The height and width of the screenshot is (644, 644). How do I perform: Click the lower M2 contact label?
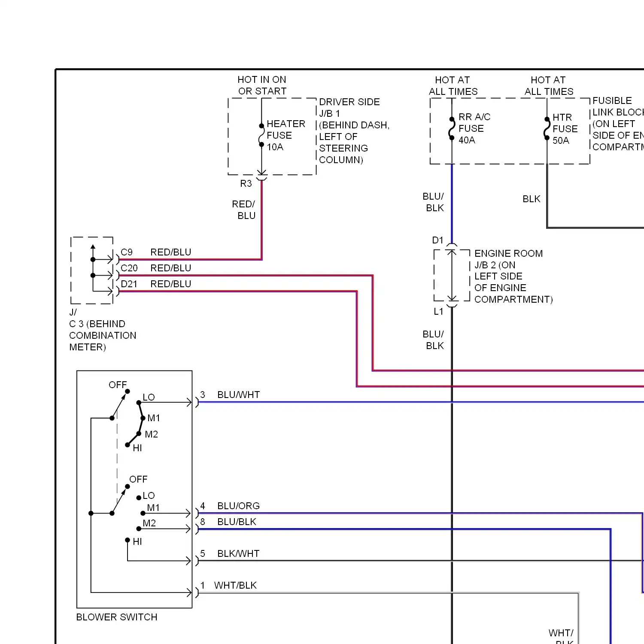pyautogui.click(x=149, y=523)
